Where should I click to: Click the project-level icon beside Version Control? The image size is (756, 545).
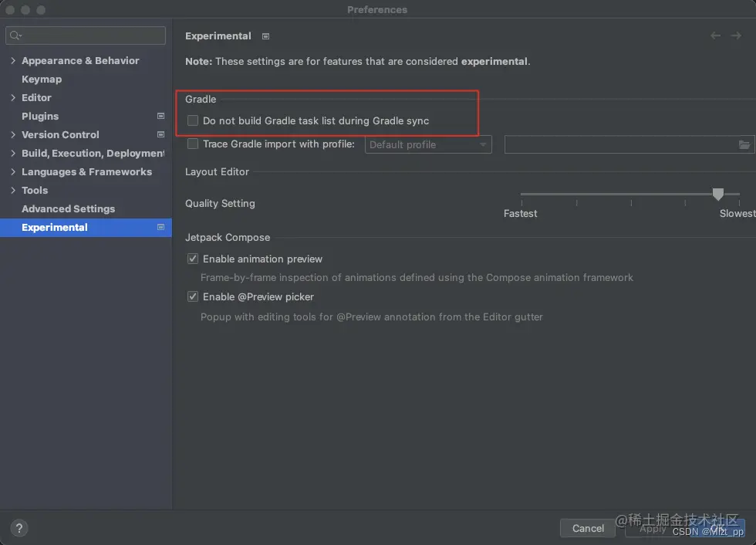(x=160, y=134)
